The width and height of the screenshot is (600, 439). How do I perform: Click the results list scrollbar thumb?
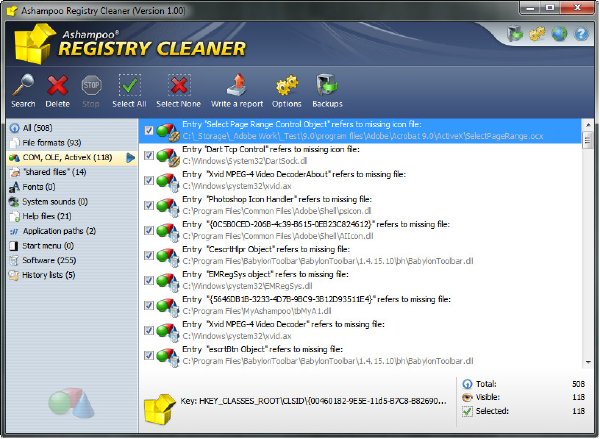point(588,140)
